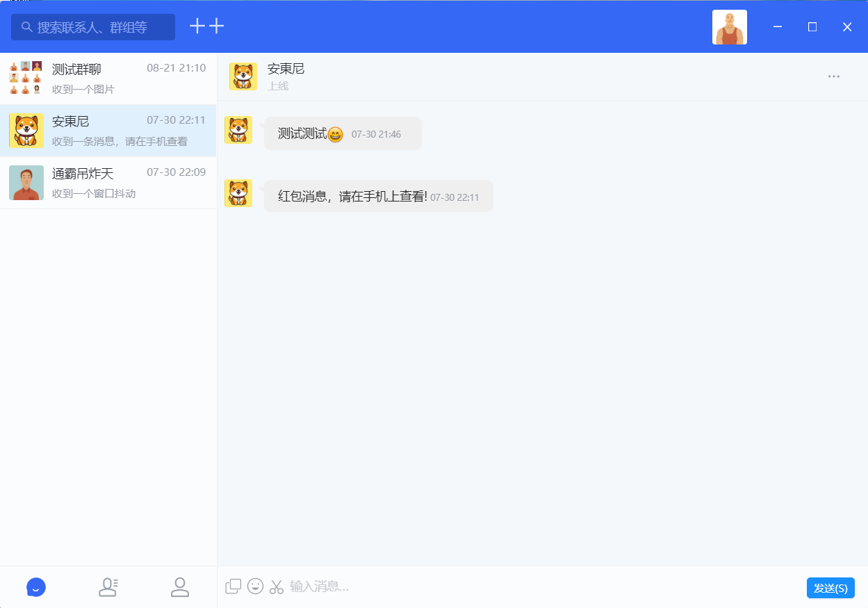Click the copy/paste clipboard icon near input
Screen dimensions: 868x608
(x=233, y=585)
